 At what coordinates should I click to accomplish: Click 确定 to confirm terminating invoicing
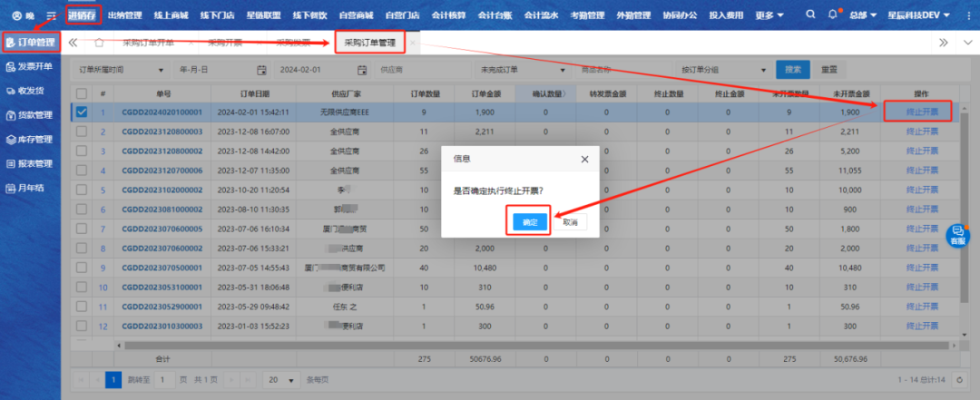tap(530, 221)
